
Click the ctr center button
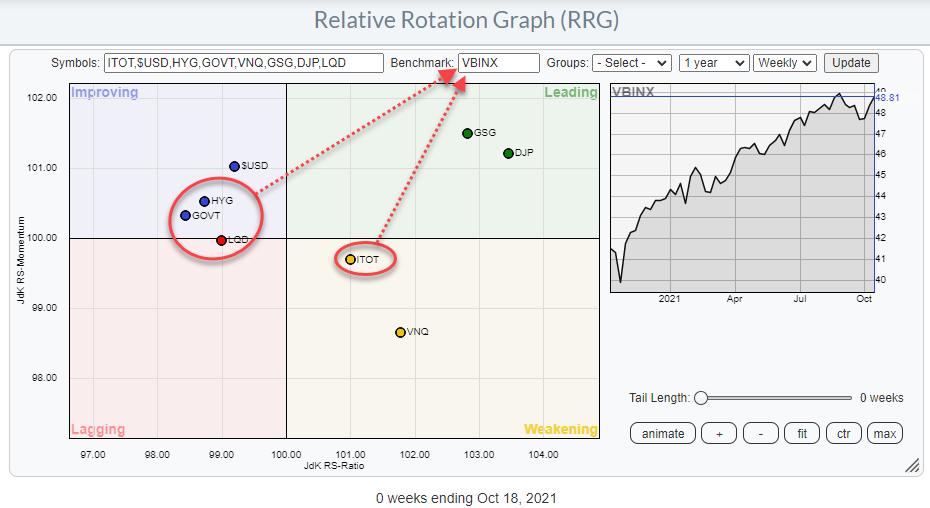[844, 433]
